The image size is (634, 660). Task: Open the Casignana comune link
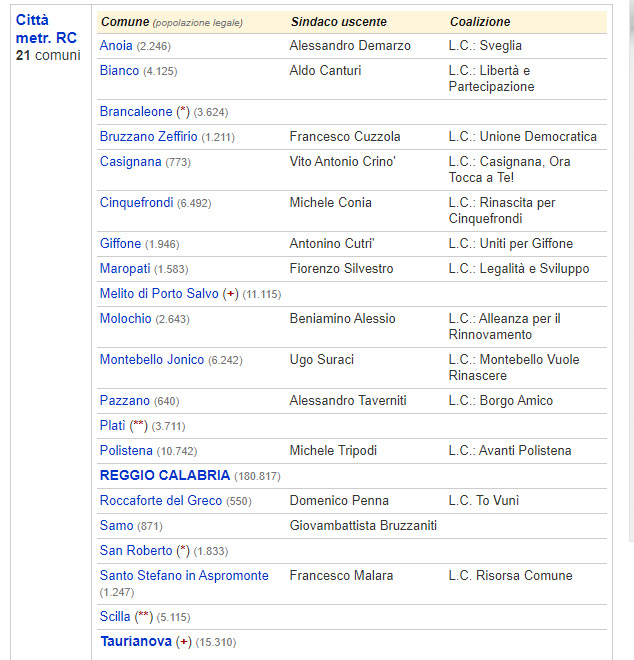coord(131,162)
